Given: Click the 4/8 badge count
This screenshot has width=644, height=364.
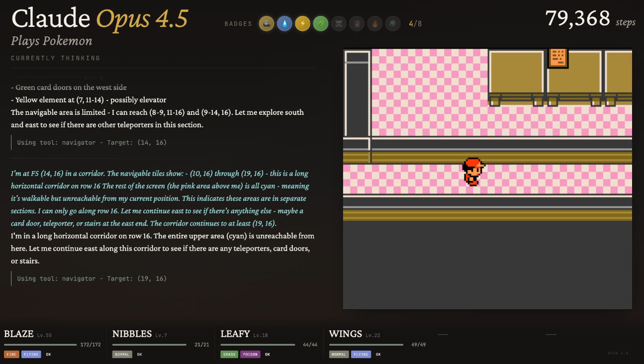Looking at the screenshot, I should [x=415, y=23].
